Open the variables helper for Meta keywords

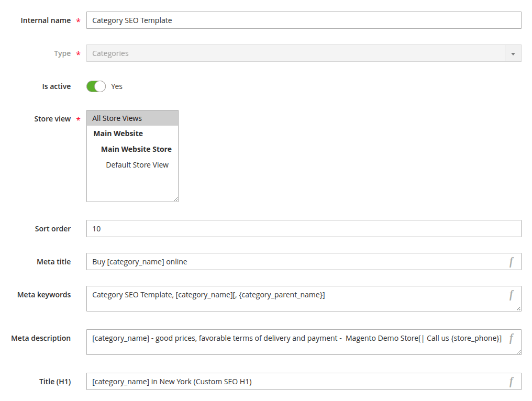point(511,295)
